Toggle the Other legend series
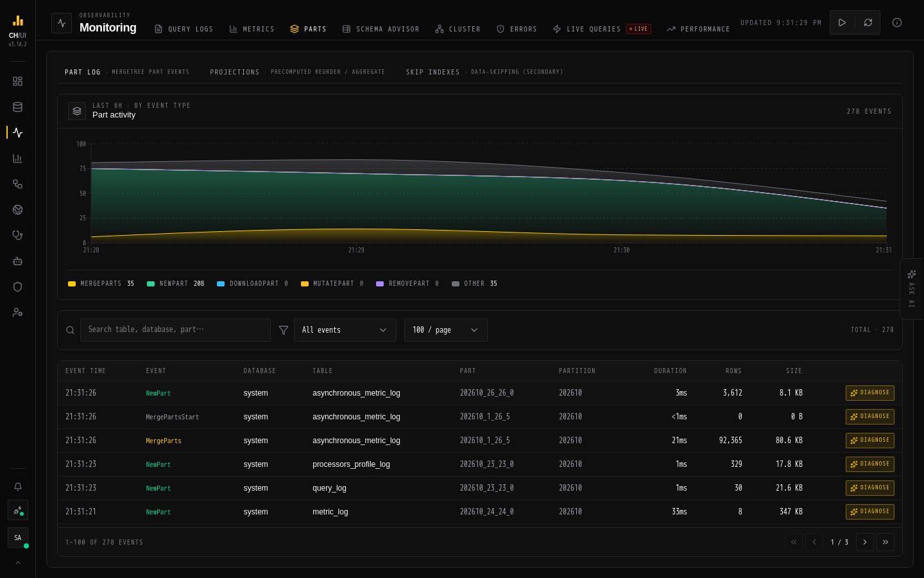Image resolution: width=924 pixels, height=578 pixels. coord(474,284)
